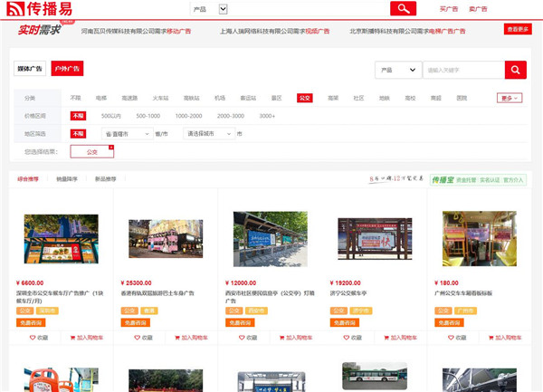Image resolution: width=543 pixels, height=392 pixels.
Task: Choose the 1000-2000 price range option
Action: (188, 116)
